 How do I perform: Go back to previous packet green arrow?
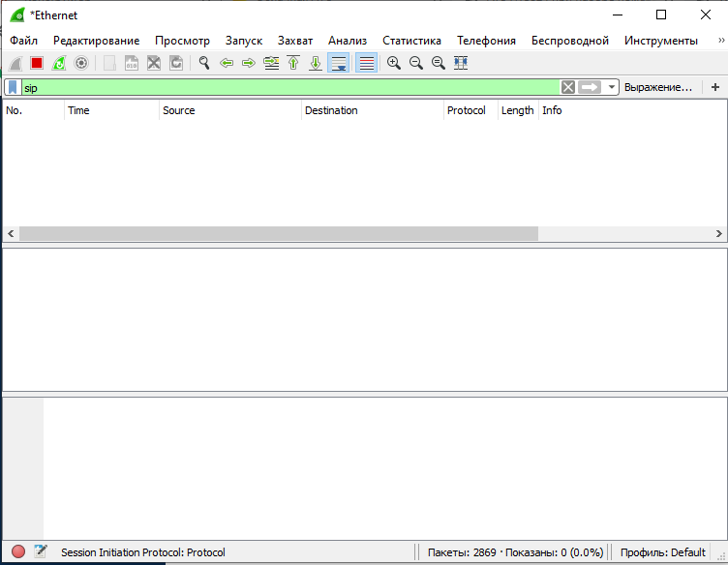(x=227, y=63)
